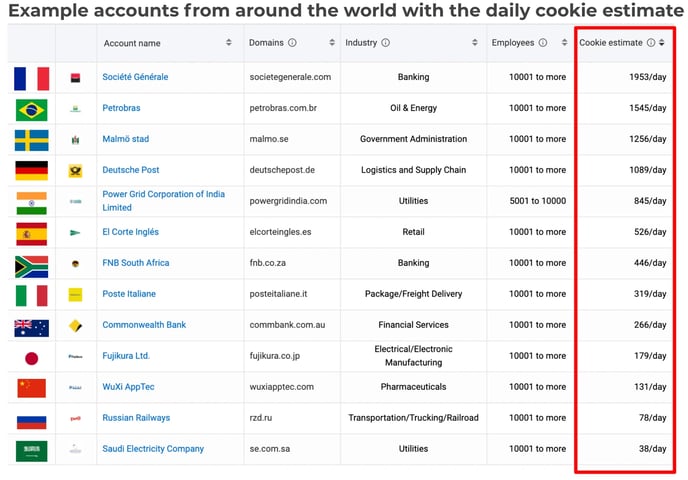Toggle sort arrows on Domains column
This screenshot has width=688, height=480.
[332, 43]
